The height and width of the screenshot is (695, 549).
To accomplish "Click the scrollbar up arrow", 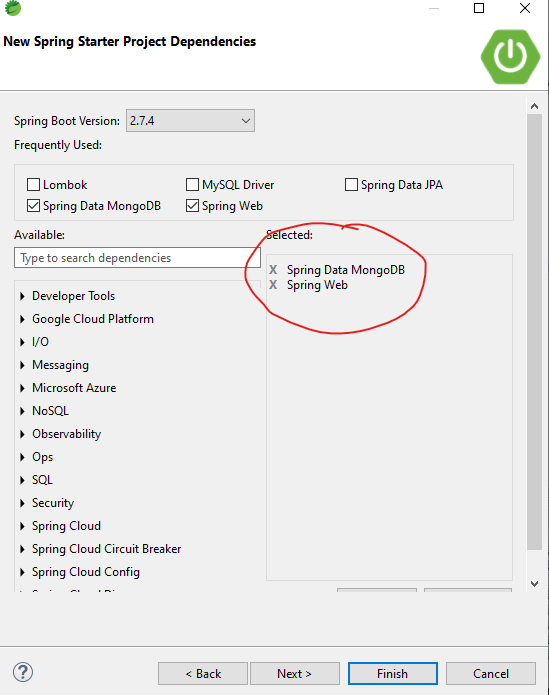I will (534, 106).
